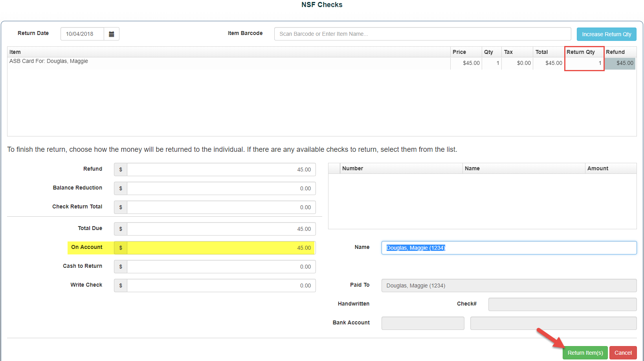Click the Check Return Total amount field
The width and height of the screenshot is (644, 361).
[x=221, y=207]
